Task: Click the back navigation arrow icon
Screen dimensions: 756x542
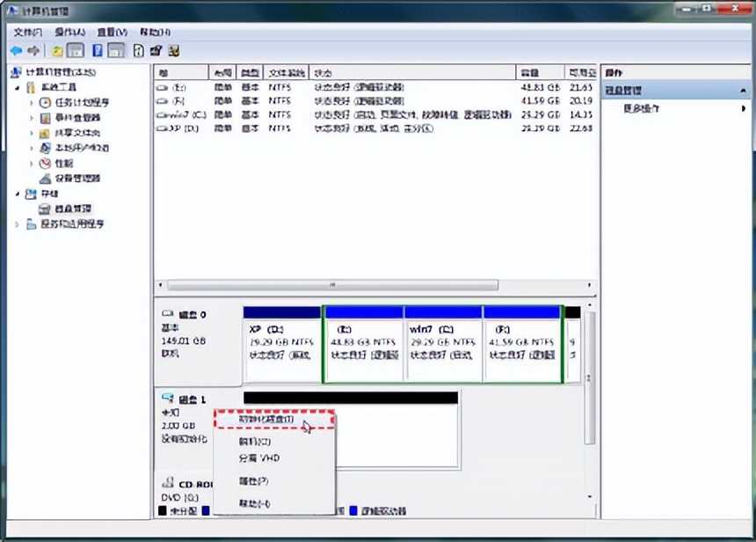Action: click(16, 50)
